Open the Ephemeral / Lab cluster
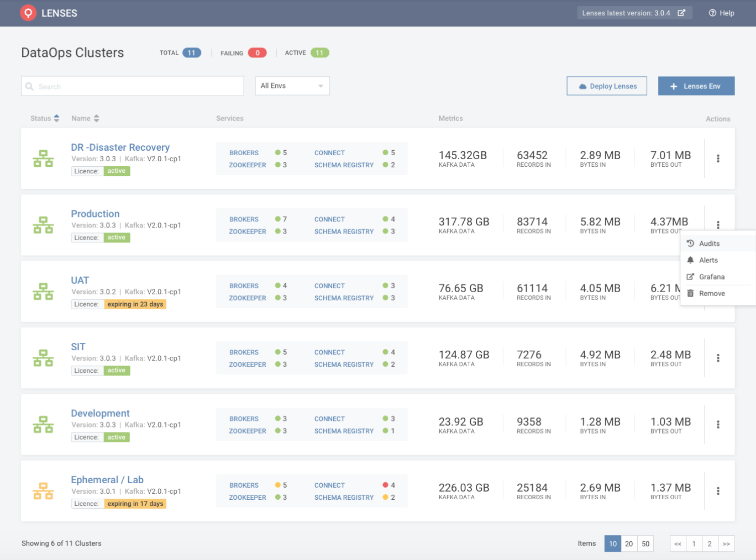 (x=107, y=480)
